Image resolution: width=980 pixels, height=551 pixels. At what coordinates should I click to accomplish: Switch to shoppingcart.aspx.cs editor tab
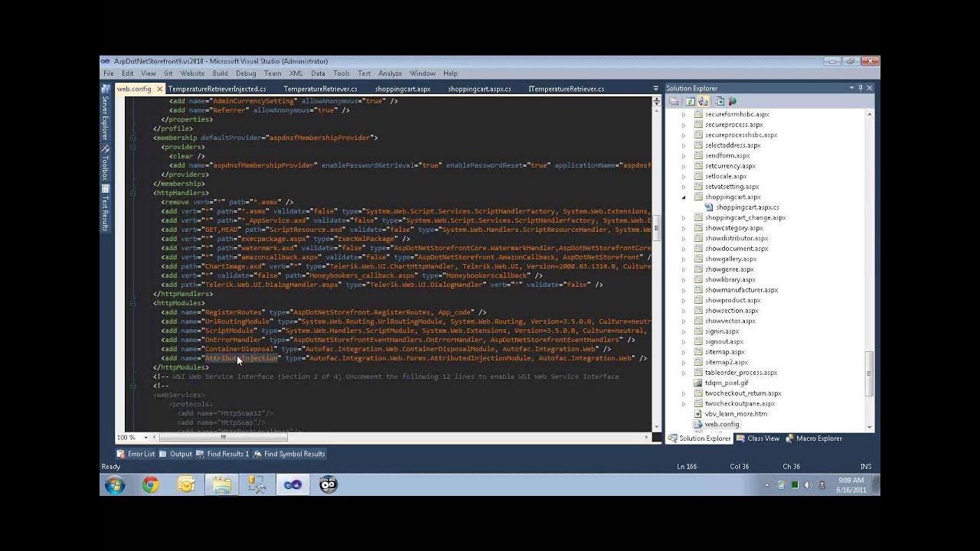pos(479,89)
